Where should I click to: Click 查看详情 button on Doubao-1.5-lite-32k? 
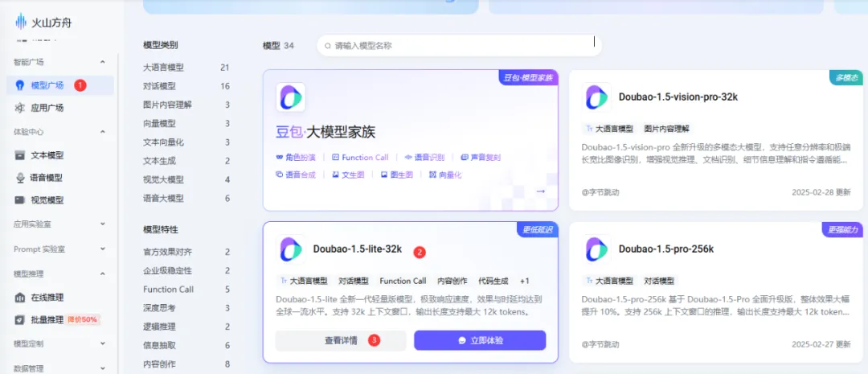tap(341, 340)
